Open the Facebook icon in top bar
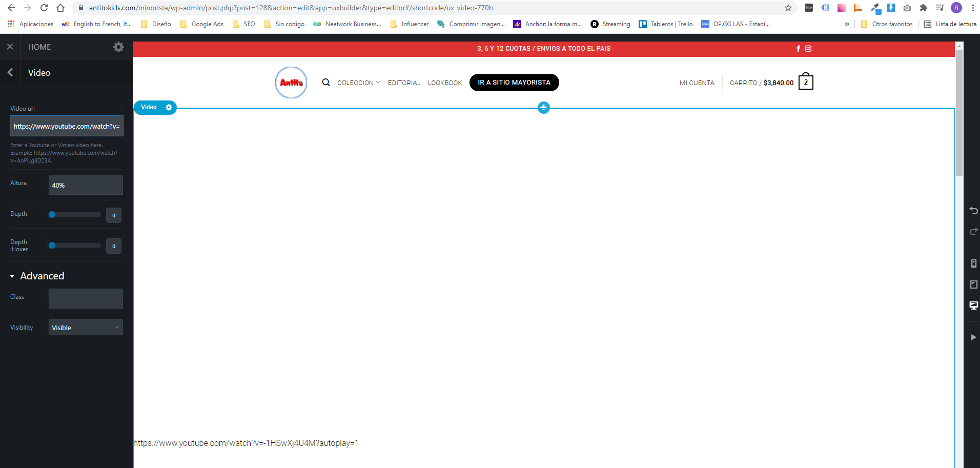Image resolution: width=980 pixels, height=468 pixels. coord(798,49)
